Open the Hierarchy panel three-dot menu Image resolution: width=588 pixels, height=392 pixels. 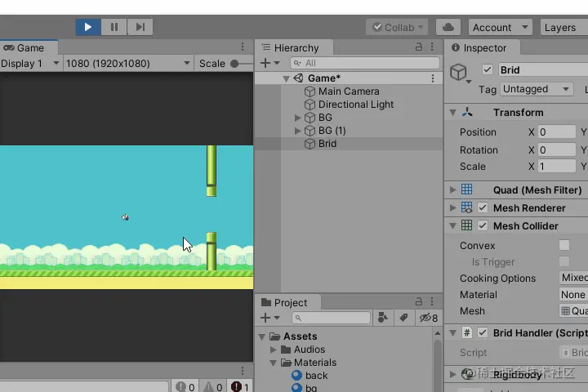click(x=432, y=47)
